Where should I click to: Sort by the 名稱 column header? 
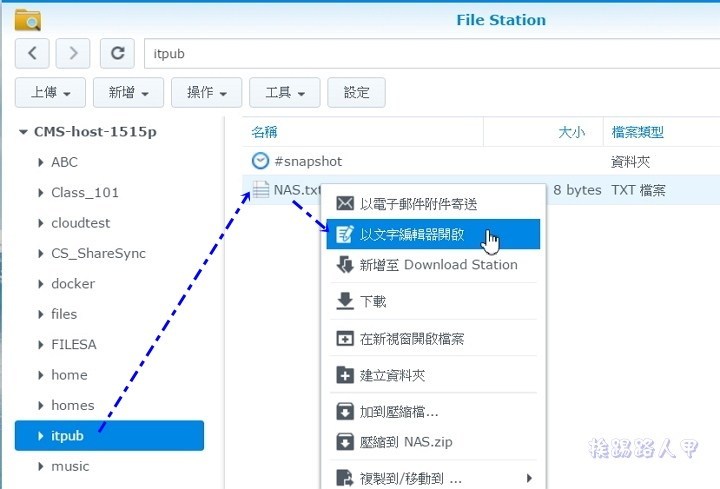(x=363, y=132)
